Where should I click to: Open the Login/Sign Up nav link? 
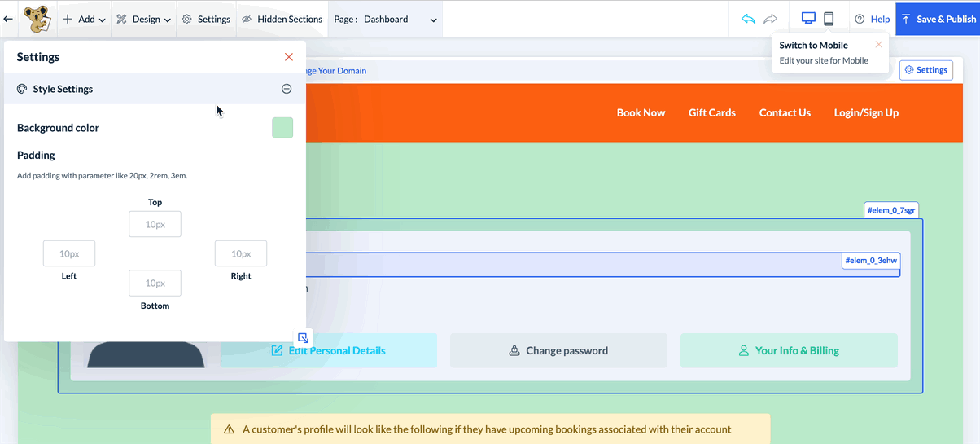[866, 112]
